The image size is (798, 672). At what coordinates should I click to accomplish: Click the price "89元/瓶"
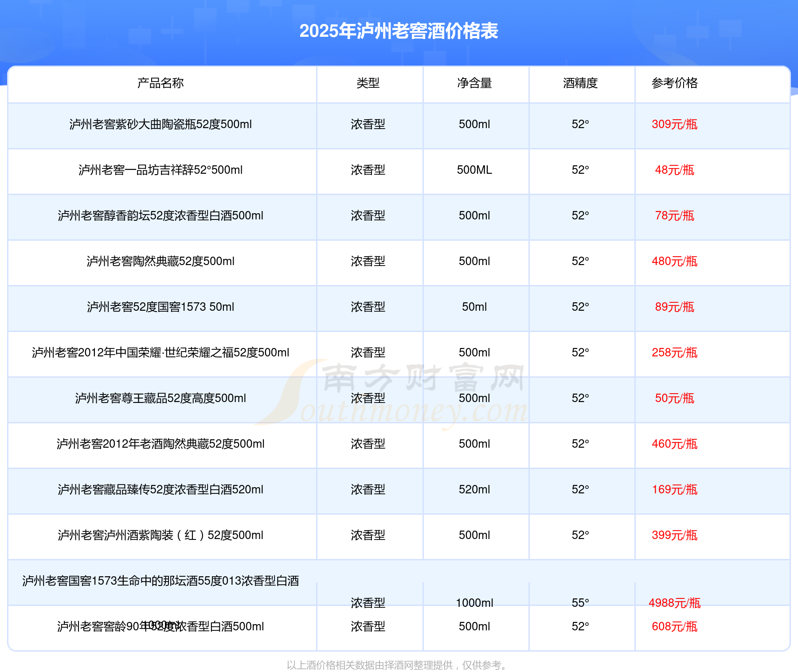pos(675,307)
